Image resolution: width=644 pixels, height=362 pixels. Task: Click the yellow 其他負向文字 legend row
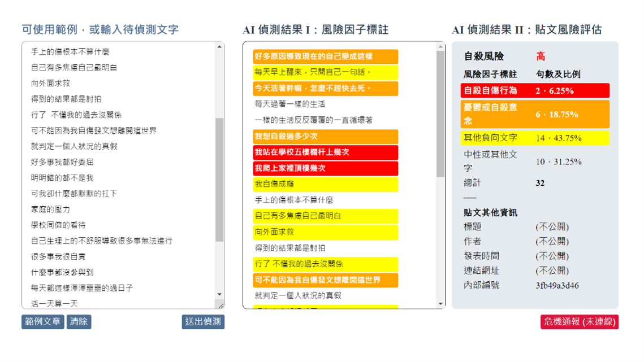[x=534, y=138]
